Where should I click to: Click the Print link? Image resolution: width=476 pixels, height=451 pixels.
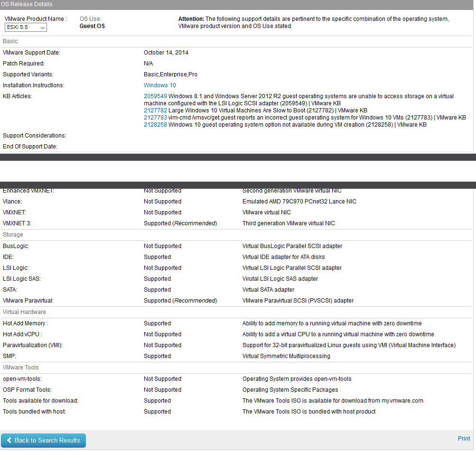coord(464,439)
